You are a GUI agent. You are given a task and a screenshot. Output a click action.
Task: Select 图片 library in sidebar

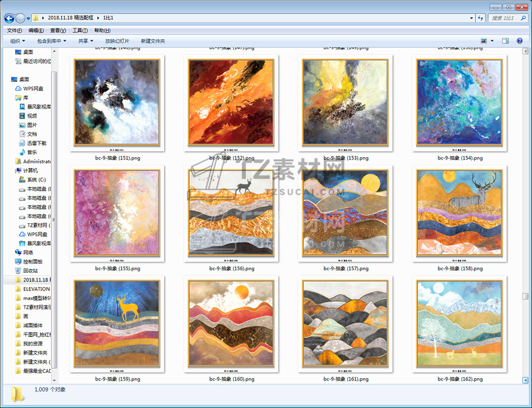coord(28,125)
